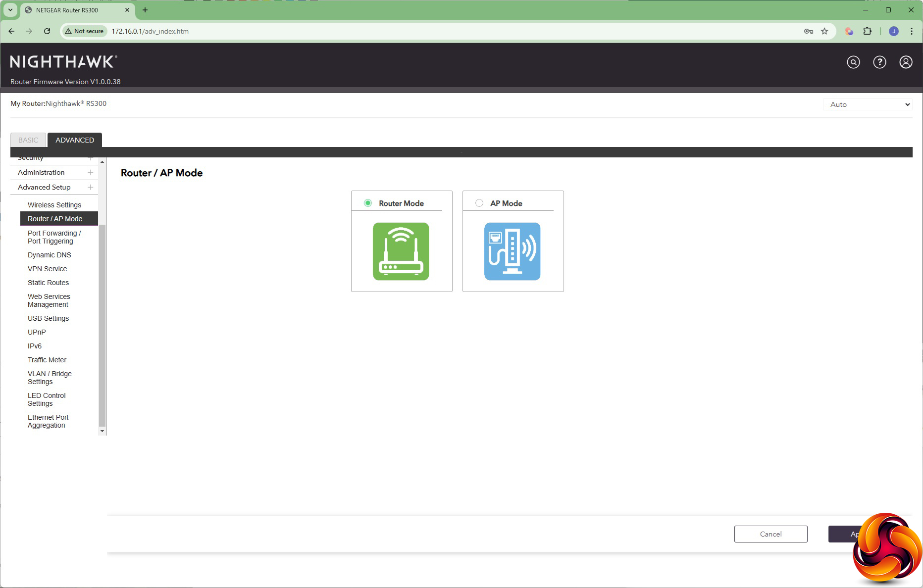The image size is (923, 588).
Task: Switch to the BASIC tab
Action: (x=28, y=140)
